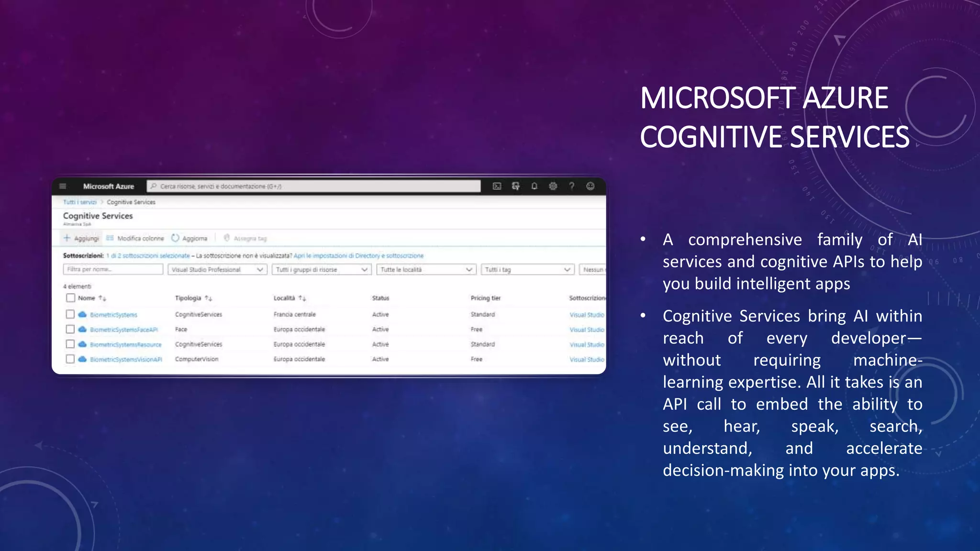Viewport: 980px width, 551px height.
Task: Focus the Filtra per nome field
Action: tap(113, 270)
